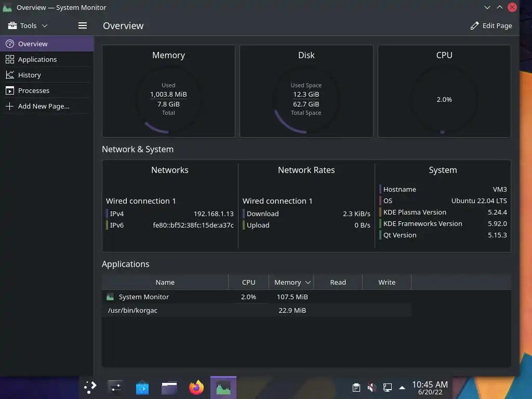Image resolution: width=532 pixels, height=399 pixels.
Task: Sort applications by Write column
Action: [x=387, y=282]
